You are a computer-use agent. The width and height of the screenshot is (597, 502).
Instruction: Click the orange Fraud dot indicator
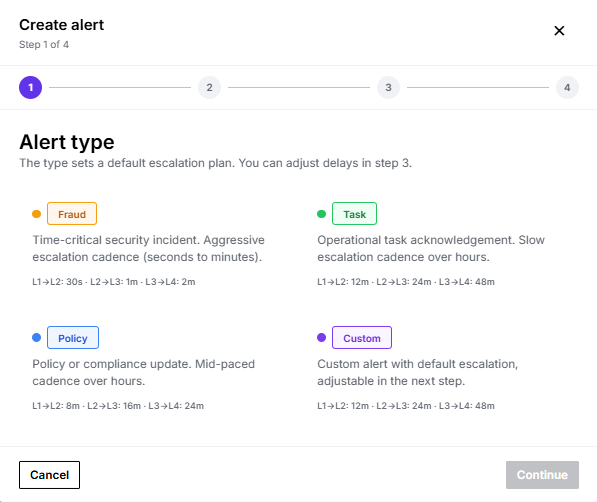point(37,214)
